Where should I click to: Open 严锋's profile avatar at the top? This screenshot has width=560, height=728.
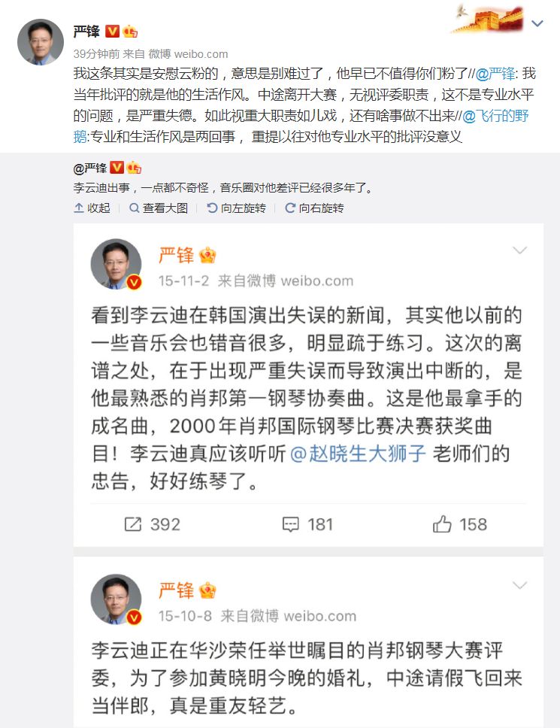(x=41, y=42)
